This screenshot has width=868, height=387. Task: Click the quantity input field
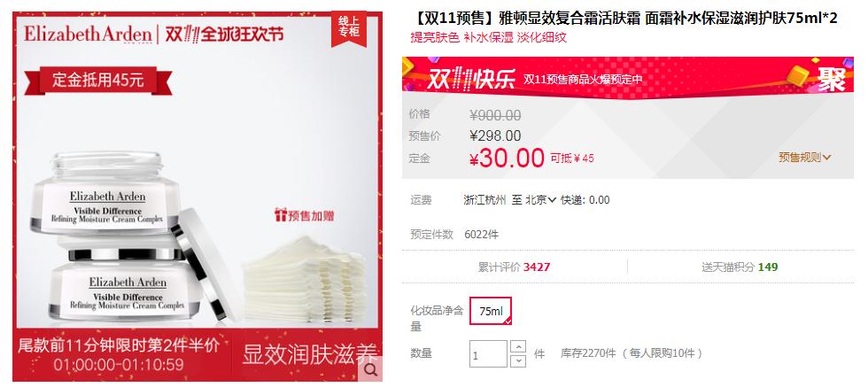tap(488, 353)
